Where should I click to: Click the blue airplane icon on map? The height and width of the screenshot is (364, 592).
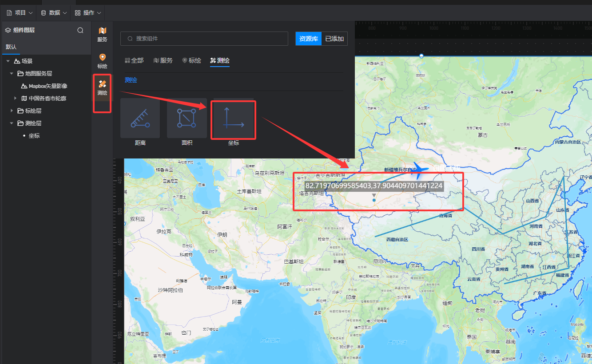tap(420, 169)
